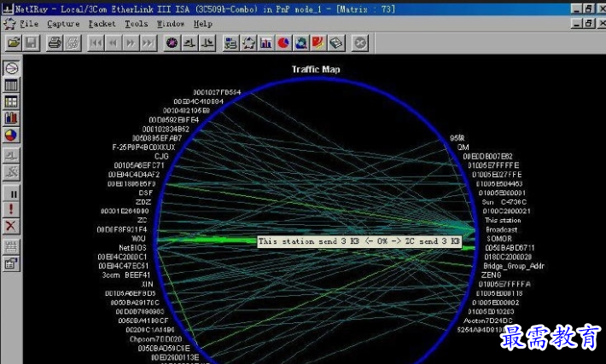Click the Save floppy disk icon
Viewport: 606px width, 364px height.
[x=32, y=43]
